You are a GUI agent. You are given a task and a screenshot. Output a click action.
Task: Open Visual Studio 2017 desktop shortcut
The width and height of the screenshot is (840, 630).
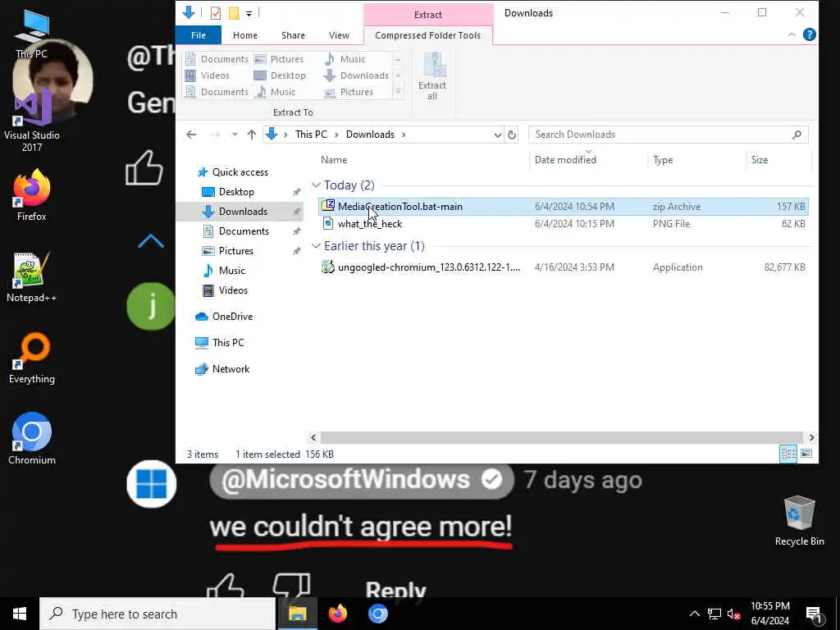point(32,121)
